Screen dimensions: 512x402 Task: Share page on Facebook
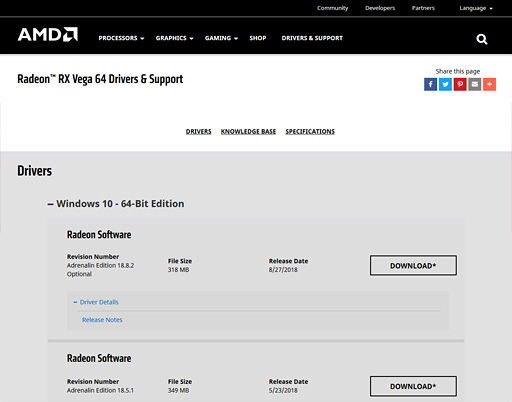(430, 84)
